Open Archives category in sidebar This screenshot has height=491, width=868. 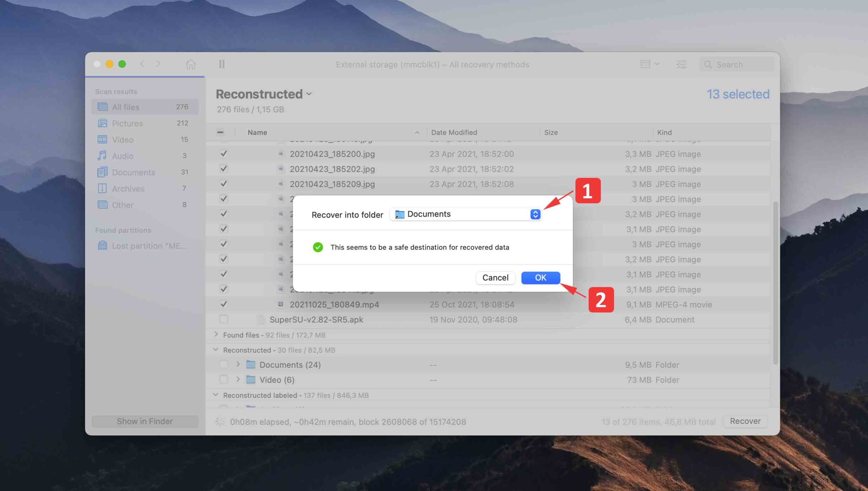(128, 188)
